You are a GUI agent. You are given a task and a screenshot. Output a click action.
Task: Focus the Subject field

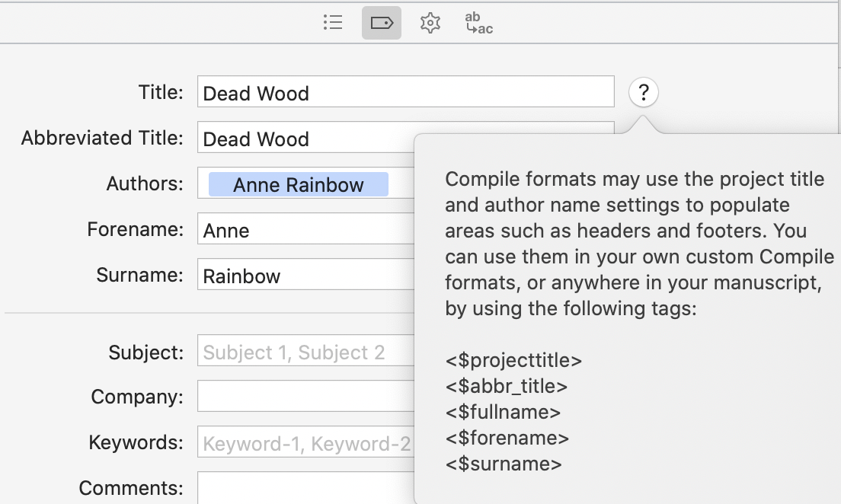tap(305, 351)
